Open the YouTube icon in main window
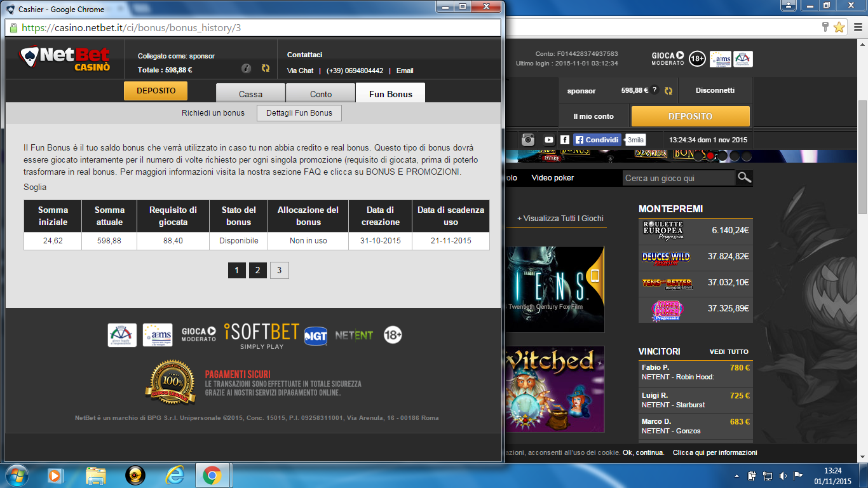 (x=549, y=140)
